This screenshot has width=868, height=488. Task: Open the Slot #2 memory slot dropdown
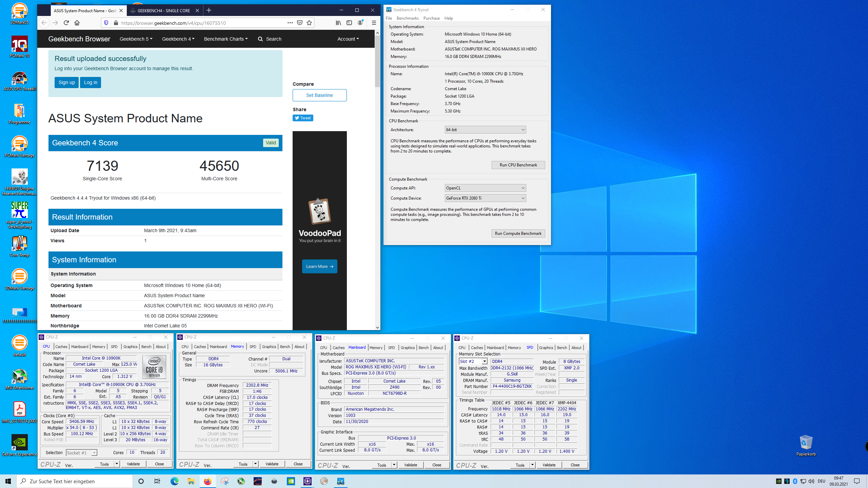pos(473,362)
